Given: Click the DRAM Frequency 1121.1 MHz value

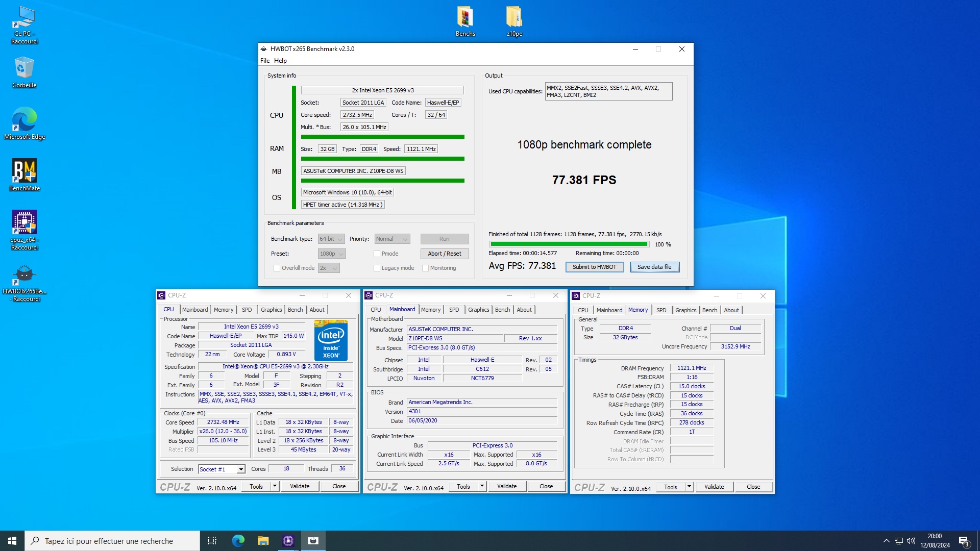Looking at the screenshot, I should (692, 368).
